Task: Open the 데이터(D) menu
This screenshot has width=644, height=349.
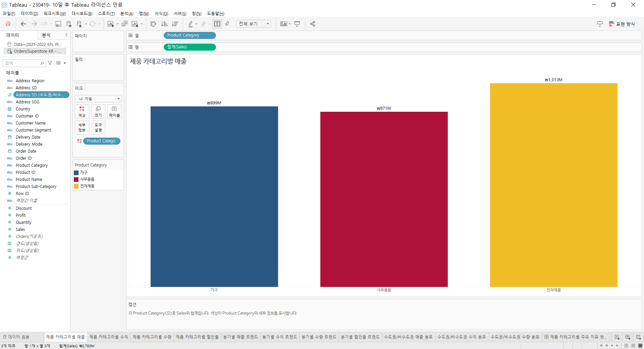Action: (30, 14)
